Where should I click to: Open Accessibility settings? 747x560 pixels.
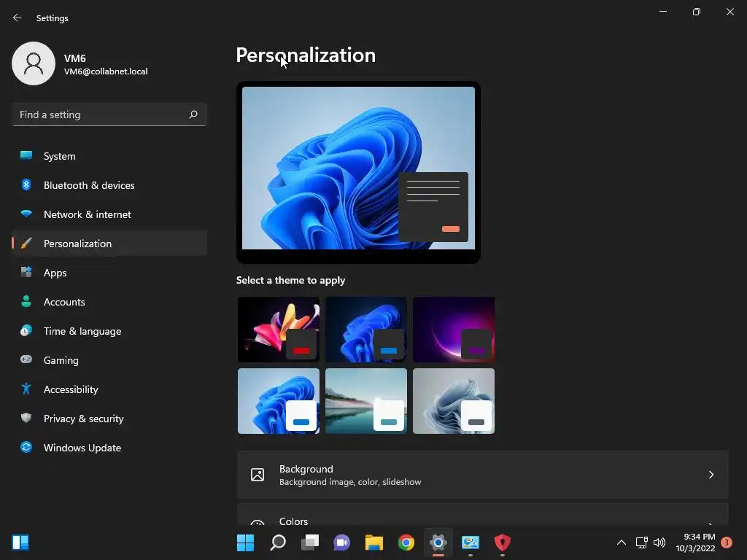109,389
